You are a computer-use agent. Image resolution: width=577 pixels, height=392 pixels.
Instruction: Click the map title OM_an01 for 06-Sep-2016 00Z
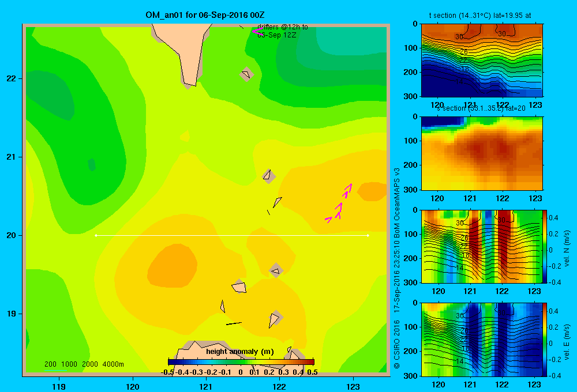[x=205, y=15]
